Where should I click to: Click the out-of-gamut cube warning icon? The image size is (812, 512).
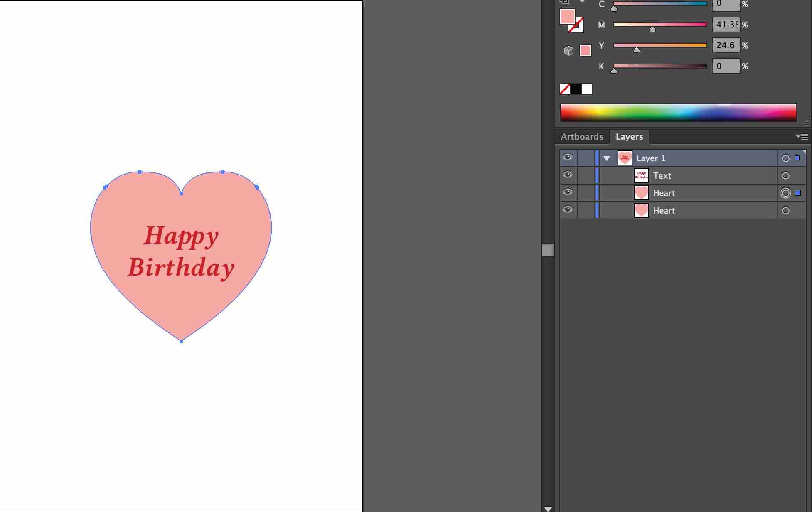coord(568,51)
